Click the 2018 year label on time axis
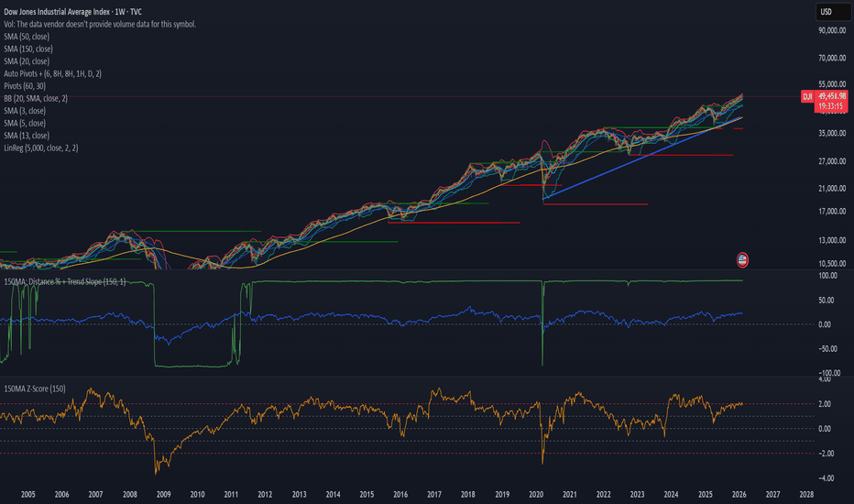Image resolution: width=854 pixels, height=504 pixels. click(x=468, y=495)
